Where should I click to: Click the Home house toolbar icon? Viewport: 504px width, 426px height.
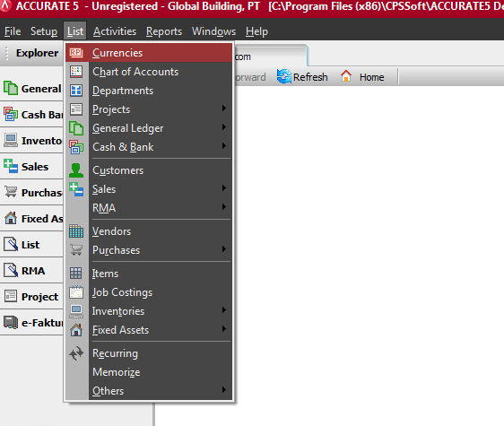(x=346, y=76)
